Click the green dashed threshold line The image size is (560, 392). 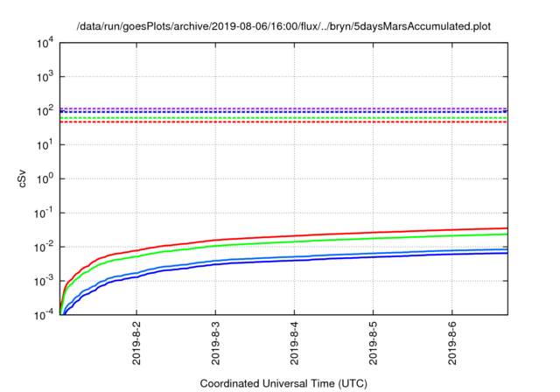click(x=283, y=118)
